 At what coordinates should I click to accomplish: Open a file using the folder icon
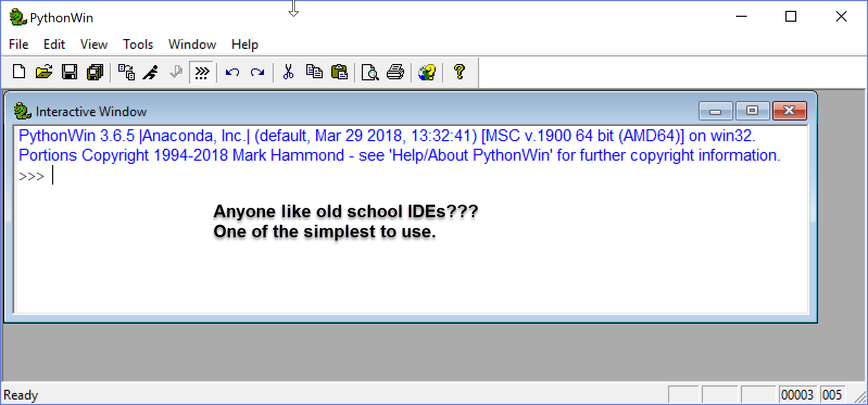coord(44,72)
